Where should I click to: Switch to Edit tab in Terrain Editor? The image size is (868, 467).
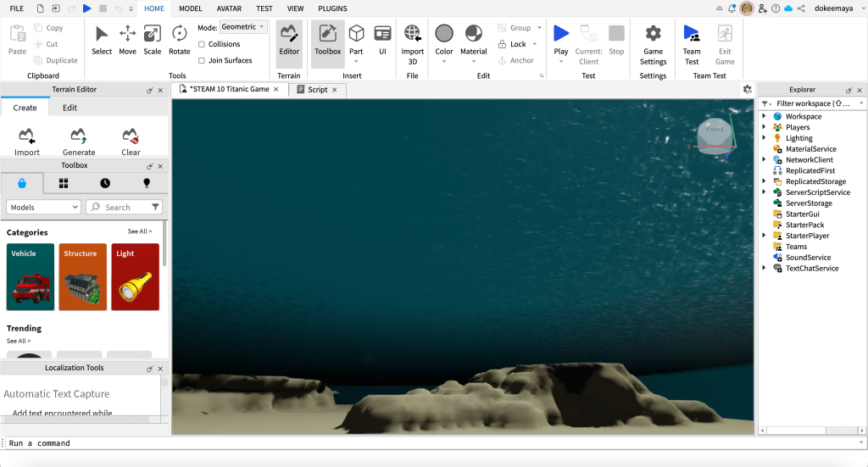click(70, 108)
